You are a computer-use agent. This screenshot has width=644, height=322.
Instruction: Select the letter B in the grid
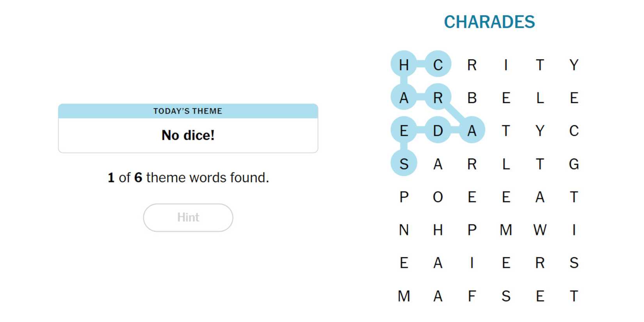click(x=471, y=97)
